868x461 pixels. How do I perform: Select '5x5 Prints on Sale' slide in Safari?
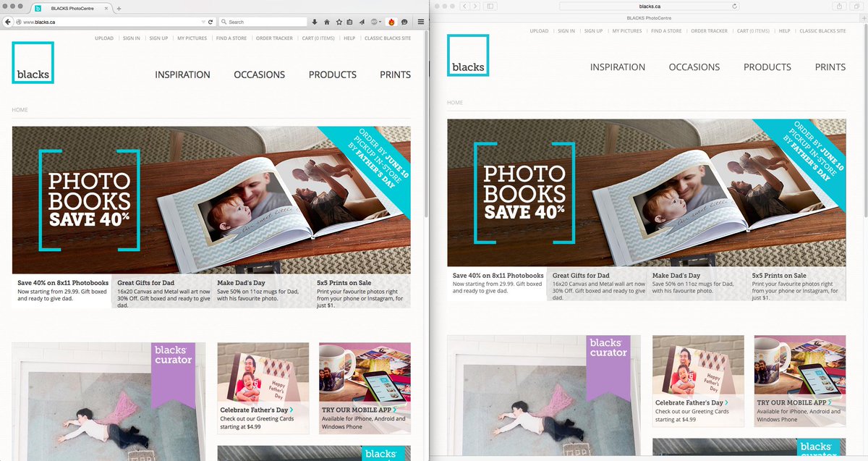pos(796,284)
